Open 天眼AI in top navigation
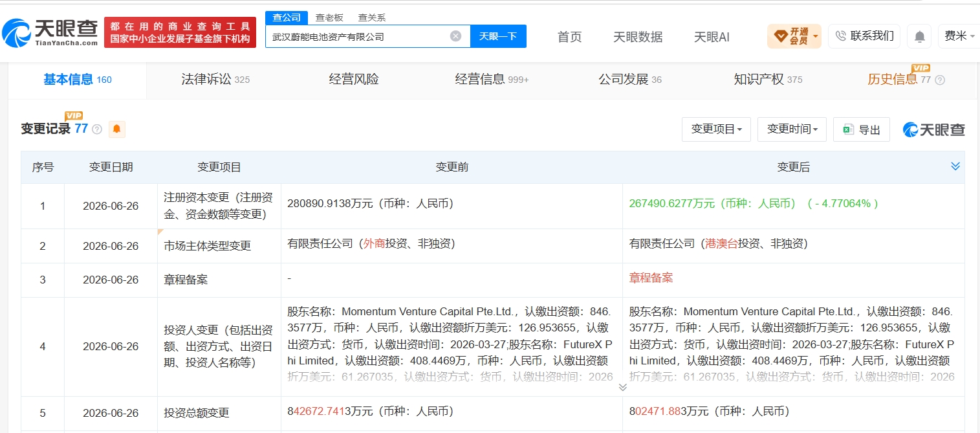980x433 pixels. [712, 37]
